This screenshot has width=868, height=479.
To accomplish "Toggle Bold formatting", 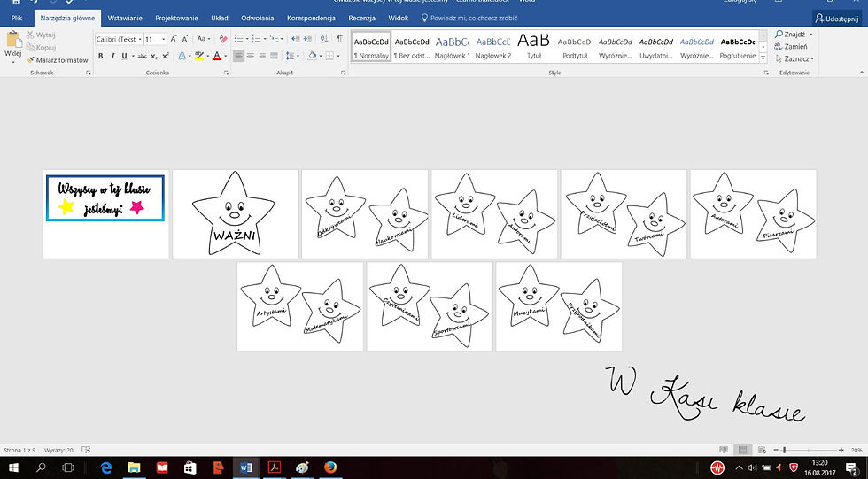I will click(x=101, y=56).
